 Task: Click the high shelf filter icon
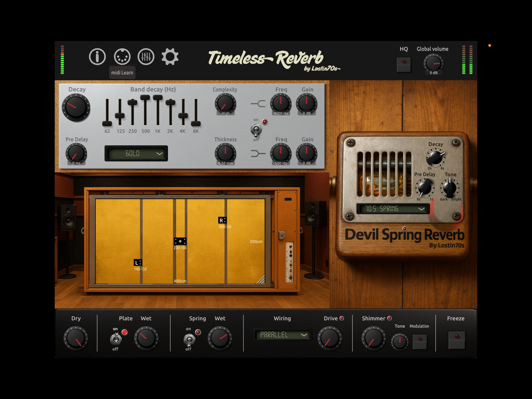258,104
